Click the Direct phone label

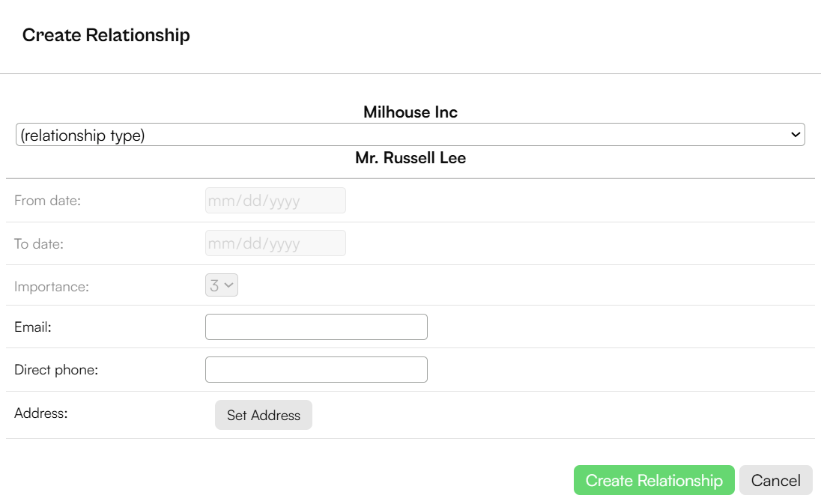56,370
